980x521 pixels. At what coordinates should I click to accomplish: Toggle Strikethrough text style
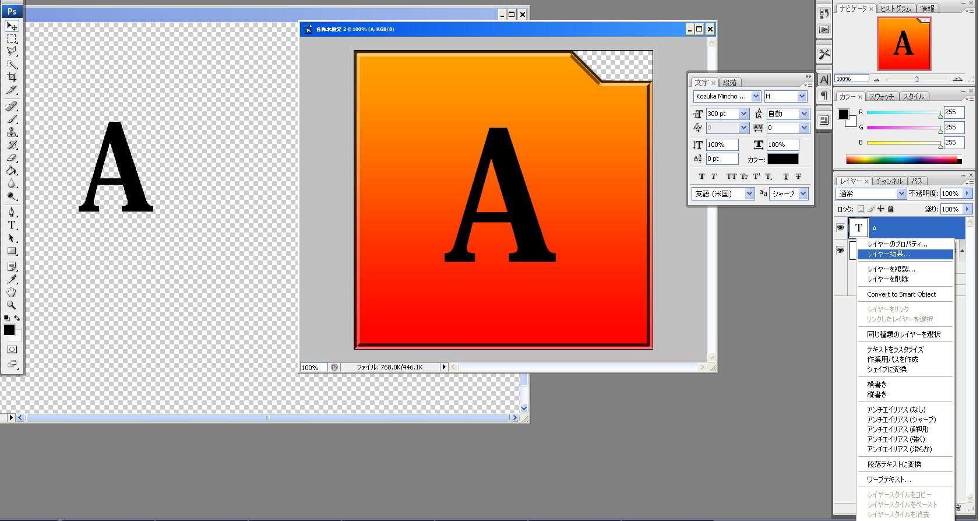tap(798, 177)
